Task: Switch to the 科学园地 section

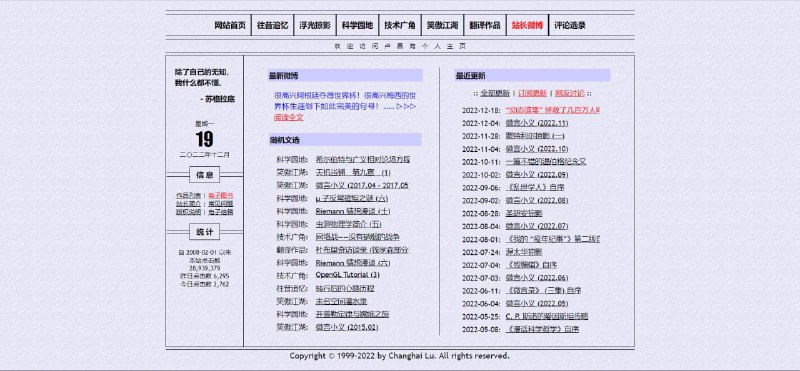Action: pyautogui.click(x=357, y=25)
